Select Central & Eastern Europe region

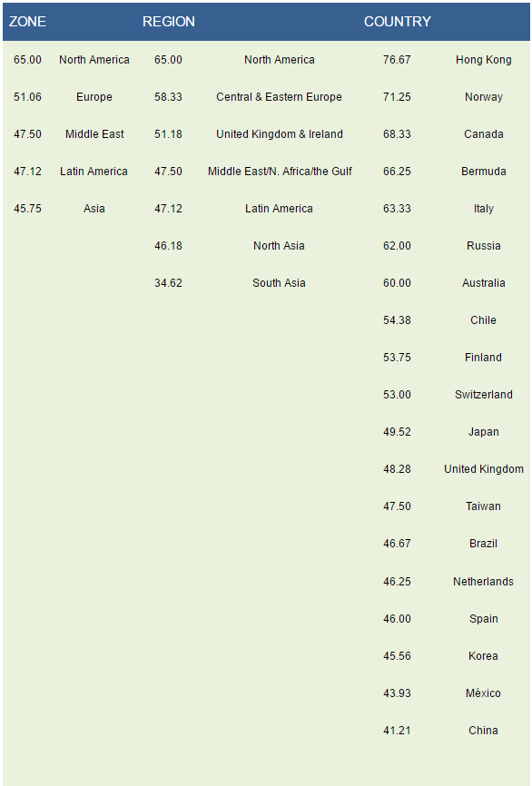click(279, 97)
